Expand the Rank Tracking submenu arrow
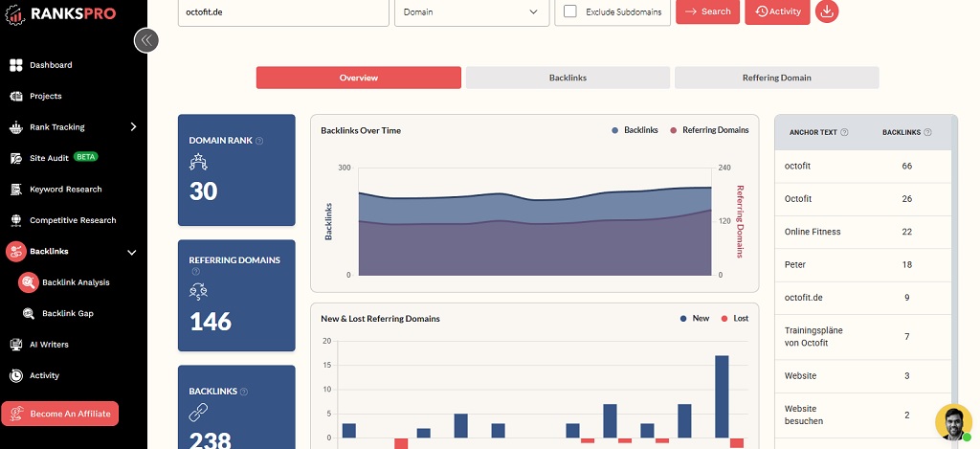Screen dimensions: 980x449 point(132,127)
